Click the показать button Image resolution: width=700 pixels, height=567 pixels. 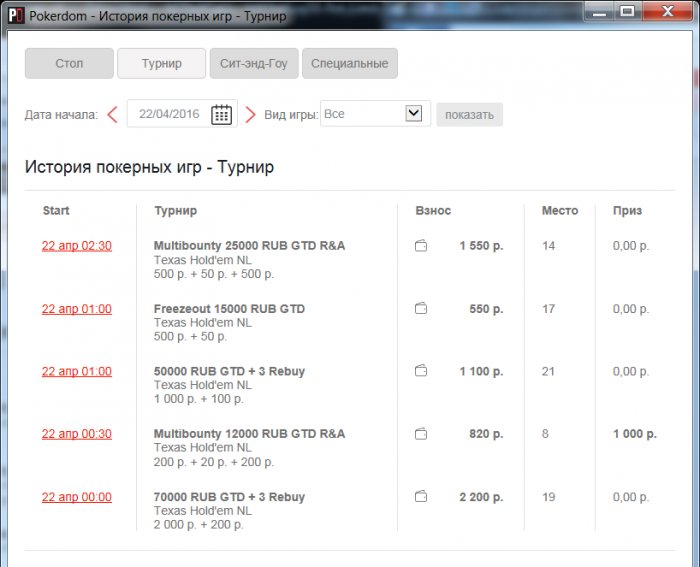click(x=470, y=115)
